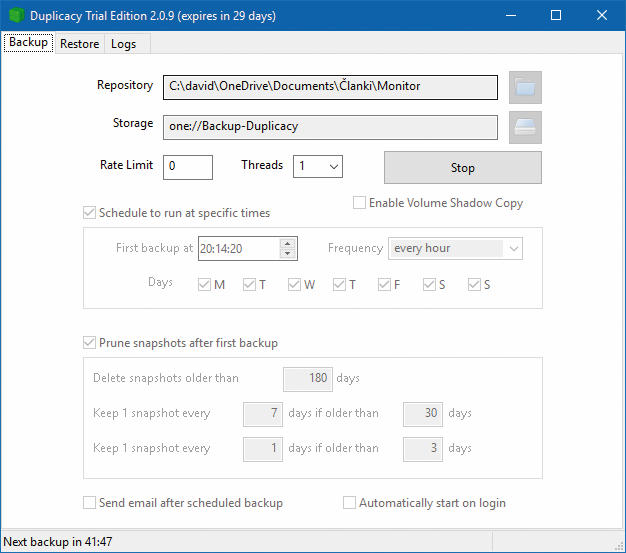Open the Restore tab

79,44
